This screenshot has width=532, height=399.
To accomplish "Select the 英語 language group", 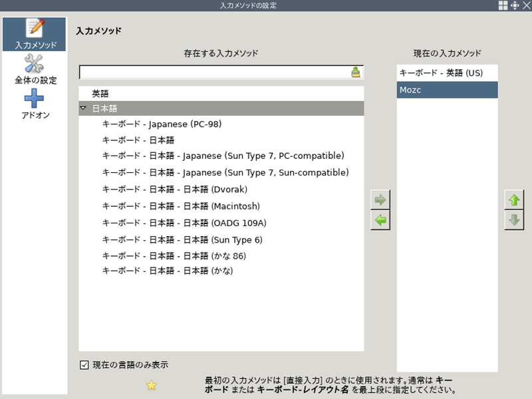I will pos(100,94).
